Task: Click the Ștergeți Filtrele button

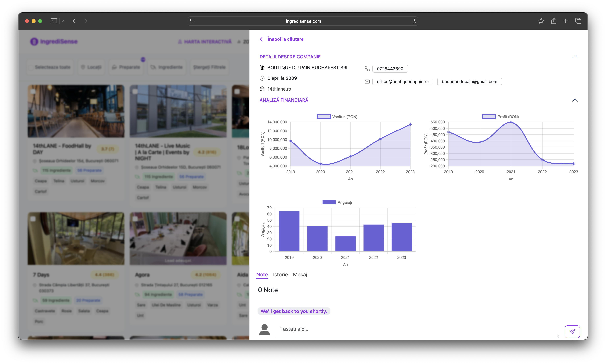Action: click(209, 67)
